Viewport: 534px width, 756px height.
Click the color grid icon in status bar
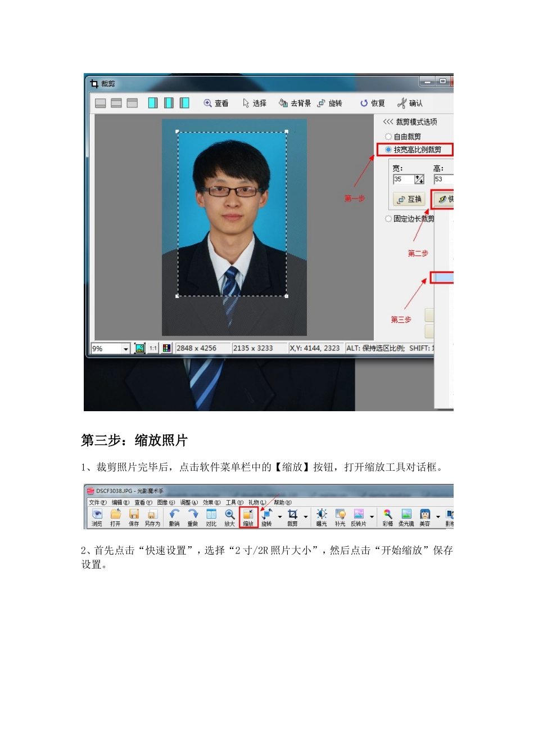tap(166, 348)
